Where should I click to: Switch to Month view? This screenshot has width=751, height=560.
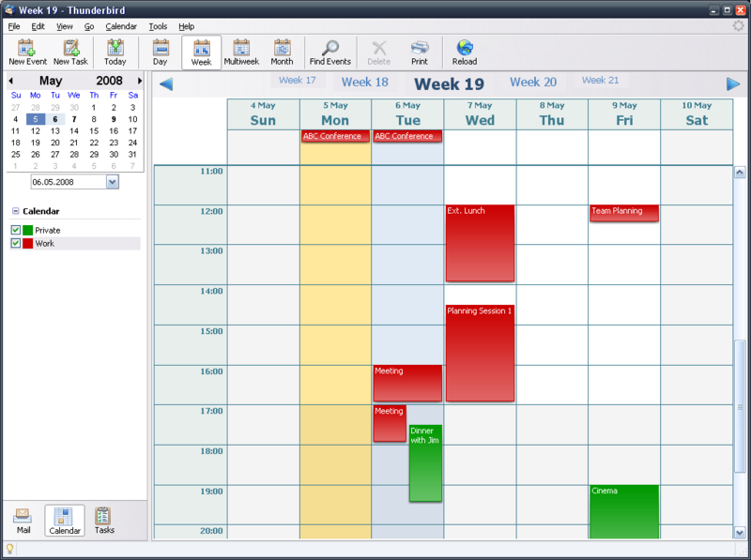coord(281,53)
